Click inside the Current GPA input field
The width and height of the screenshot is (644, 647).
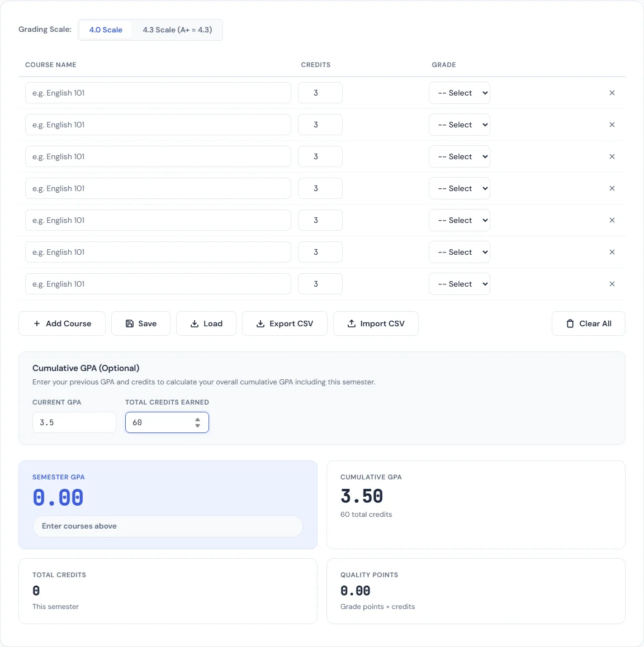click(x=74, y=422)
